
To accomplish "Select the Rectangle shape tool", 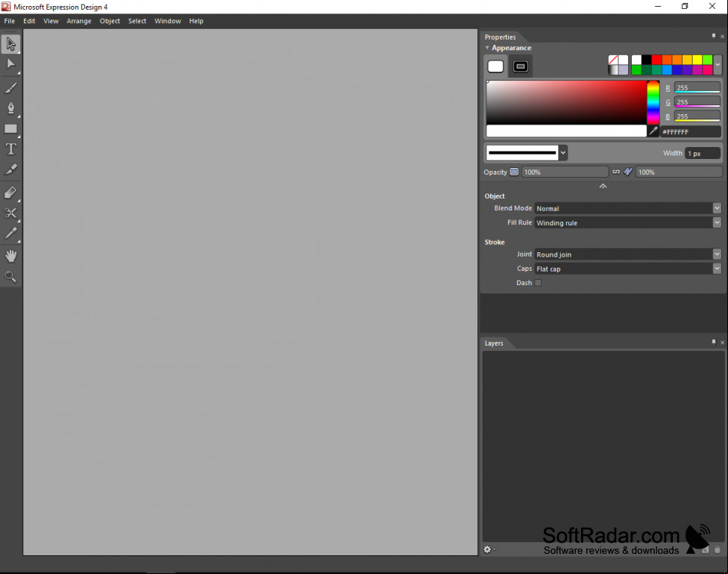I will coord(10,128).
